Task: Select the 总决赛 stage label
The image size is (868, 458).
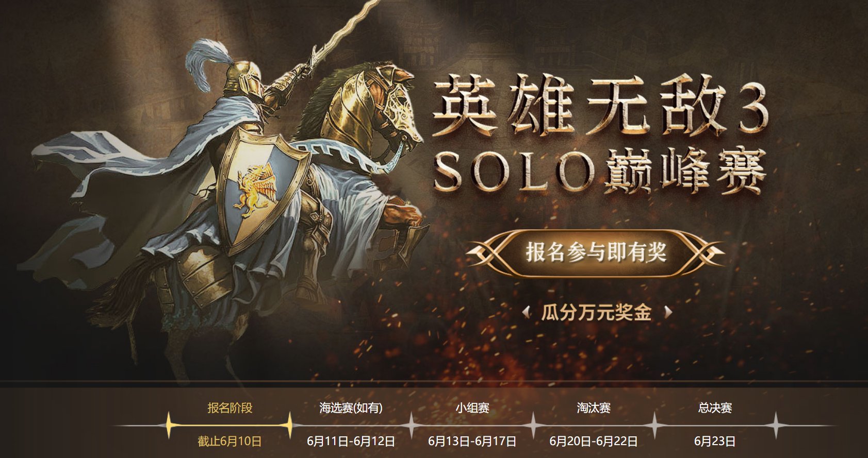Action: (x=715, y=408)
